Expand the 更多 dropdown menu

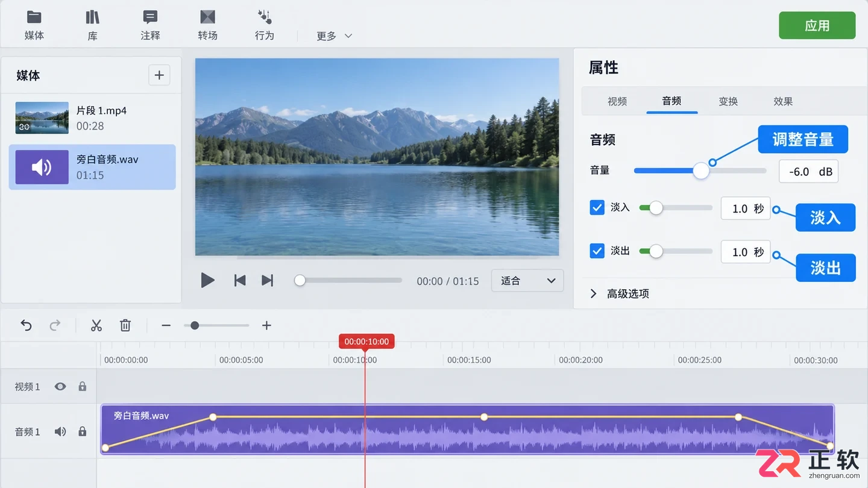[x=334, y=36]
